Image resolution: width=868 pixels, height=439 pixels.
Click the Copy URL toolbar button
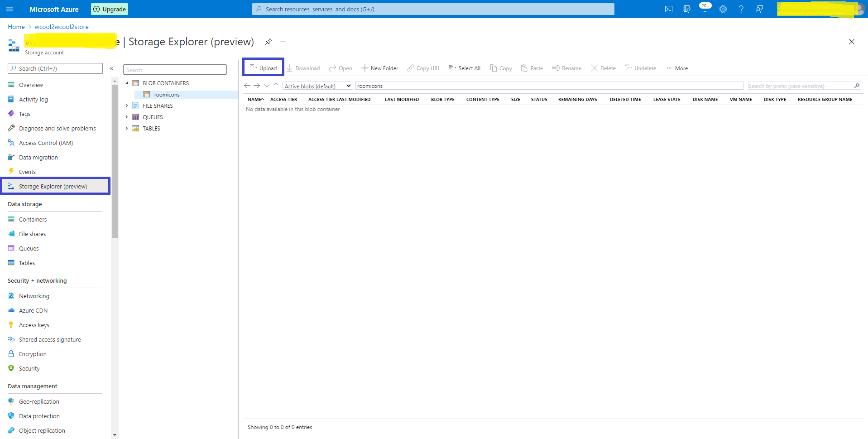(424, 68)
